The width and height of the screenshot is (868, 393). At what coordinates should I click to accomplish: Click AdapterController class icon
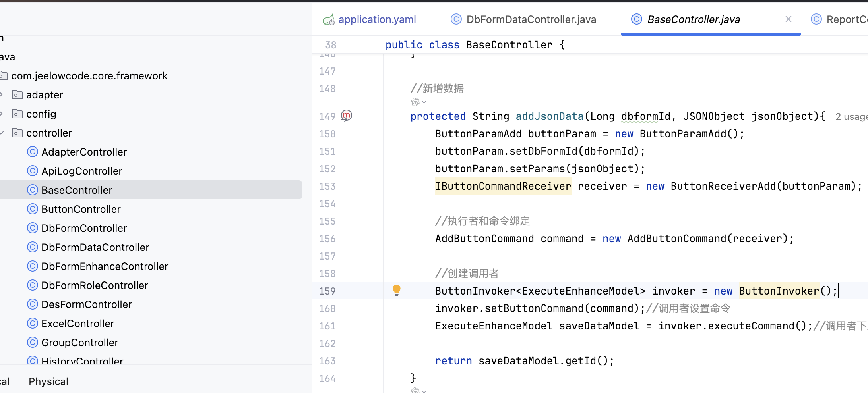coord(33,152)
